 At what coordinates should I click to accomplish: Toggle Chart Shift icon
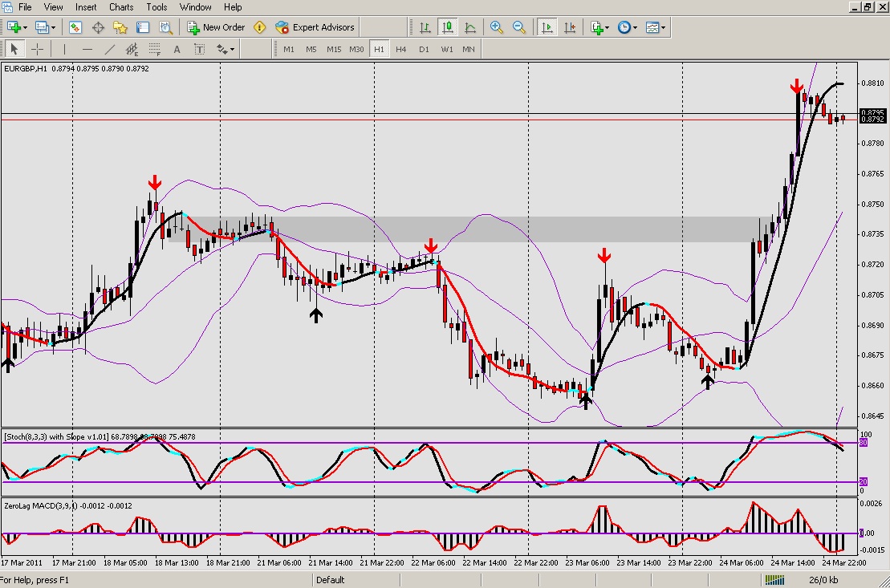tap(569, 27)
